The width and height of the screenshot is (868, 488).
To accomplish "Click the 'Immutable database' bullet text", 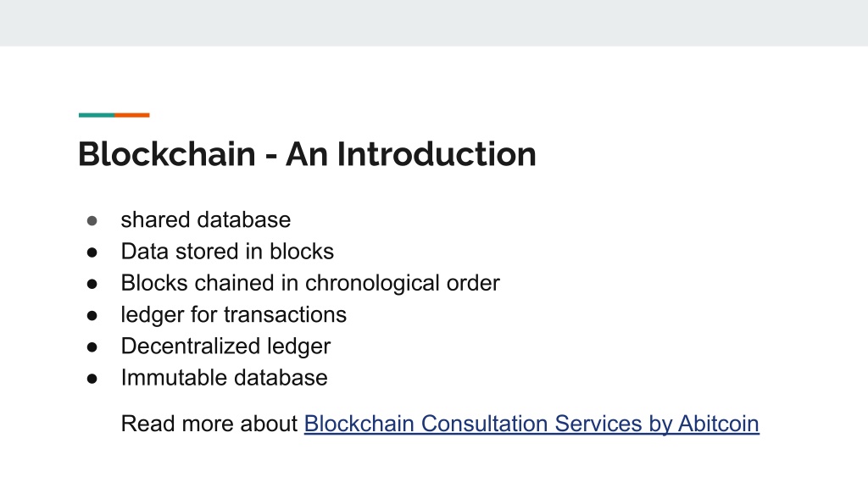I will (x=224, y=377).
